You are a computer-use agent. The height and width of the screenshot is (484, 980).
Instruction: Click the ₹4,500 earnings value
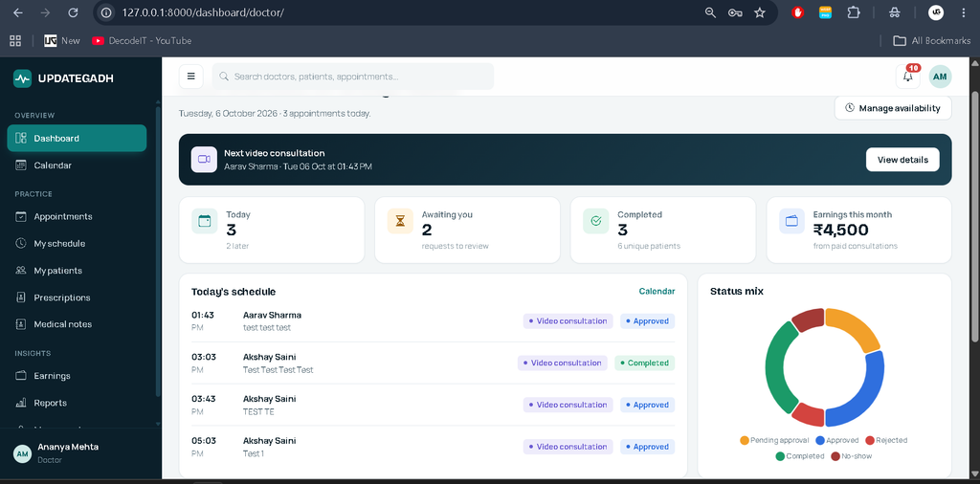(840, 230)
